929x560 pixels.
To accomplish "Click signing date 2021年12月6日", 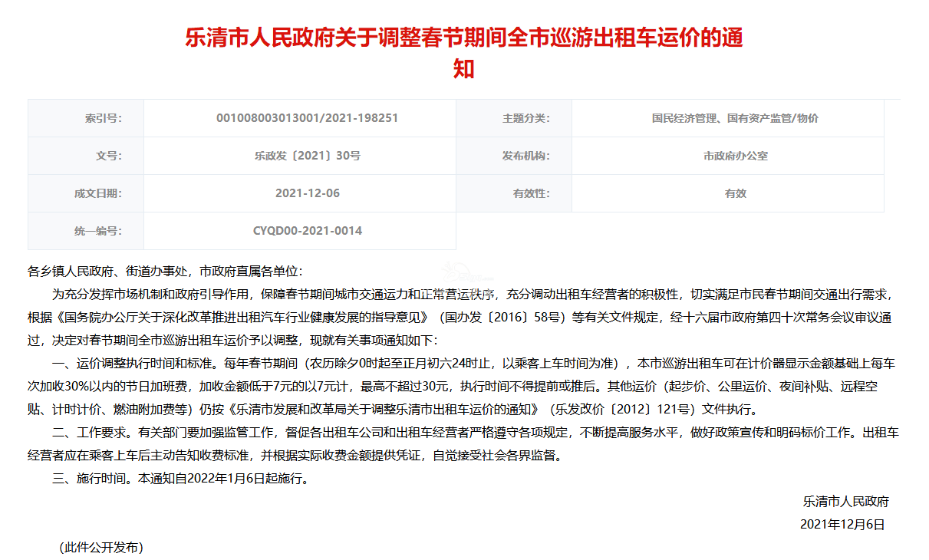I will [842, 525].
